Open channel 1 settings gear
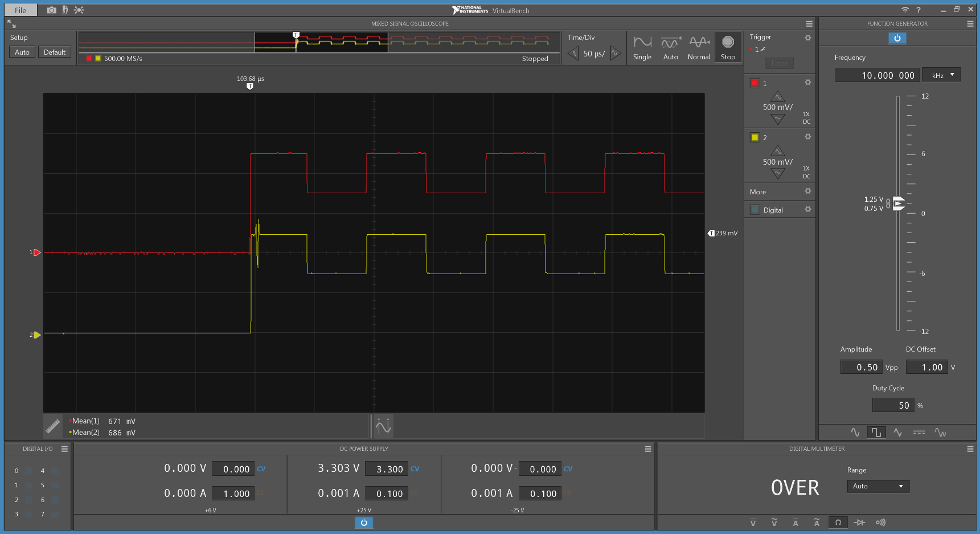Screen dimensions: 980x534 click(x=807, y=83)
